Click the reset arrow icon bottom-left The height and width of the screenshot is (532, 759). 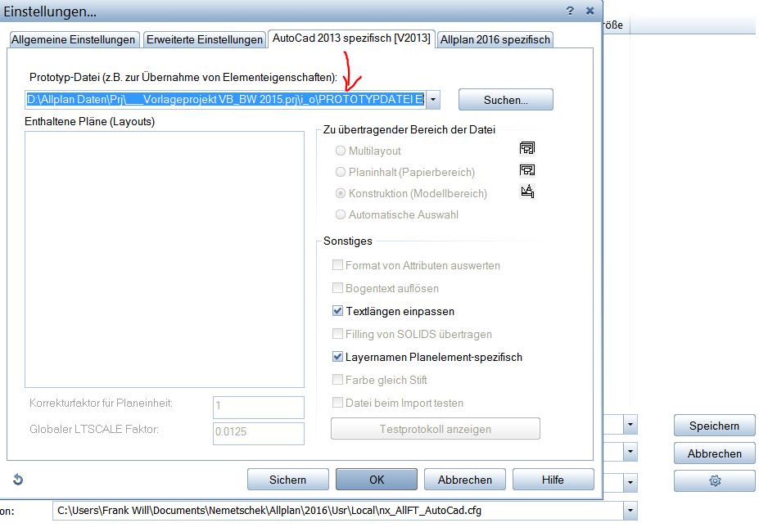coord(18,480)
